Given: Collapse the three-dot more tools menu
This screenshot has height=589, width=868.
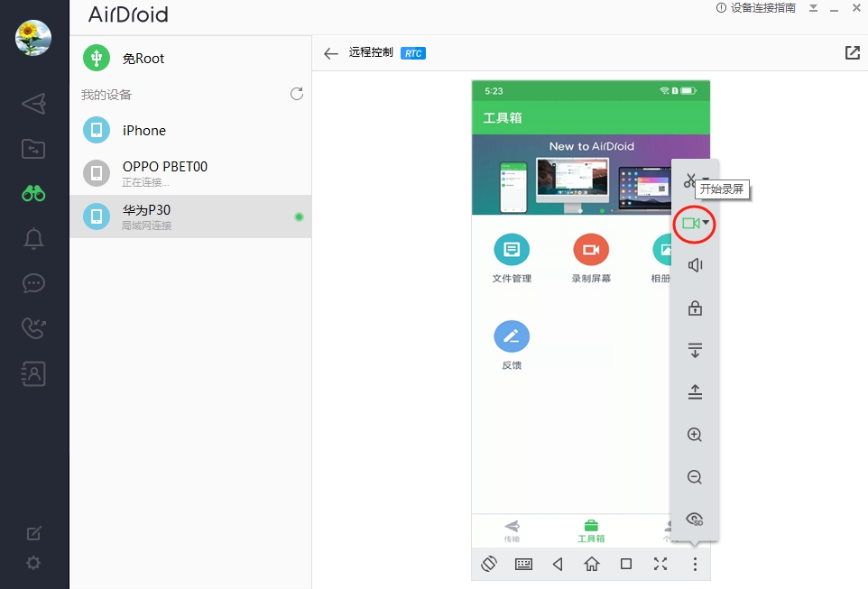Looking at the screenshot, I should tap(695, 564).
